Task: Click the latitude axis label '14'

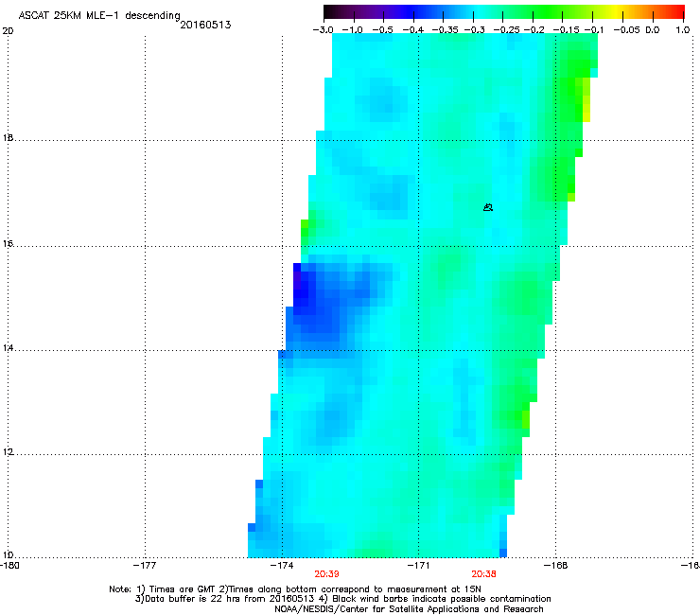Action: tap(8, 348)
